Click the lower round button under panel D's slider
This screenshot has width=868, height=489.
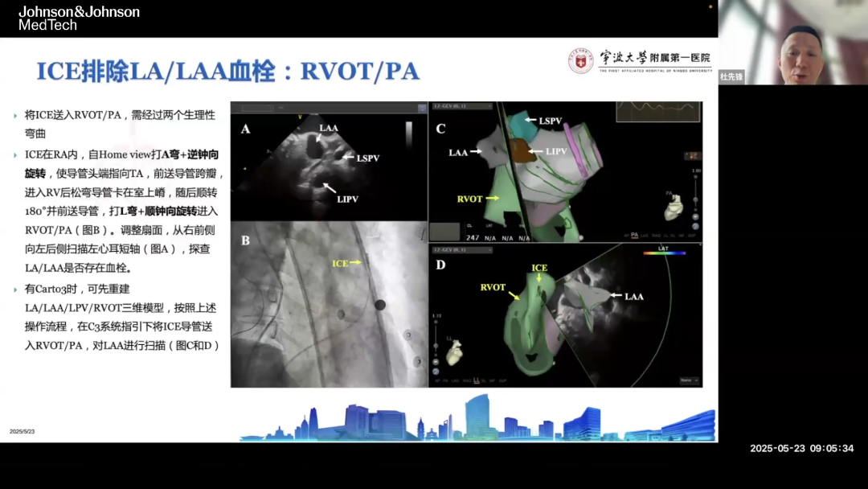click(x=436, y=372)
